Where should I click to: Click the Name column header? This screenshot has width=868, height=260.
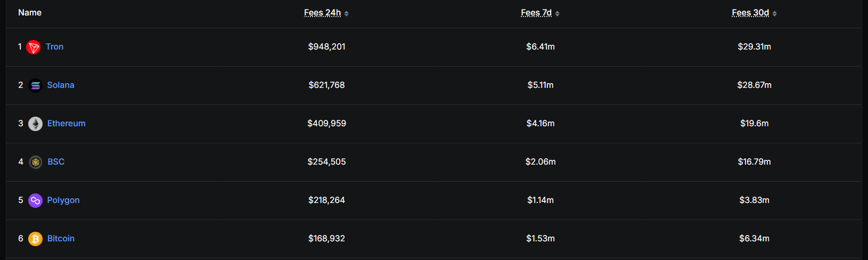30,13
